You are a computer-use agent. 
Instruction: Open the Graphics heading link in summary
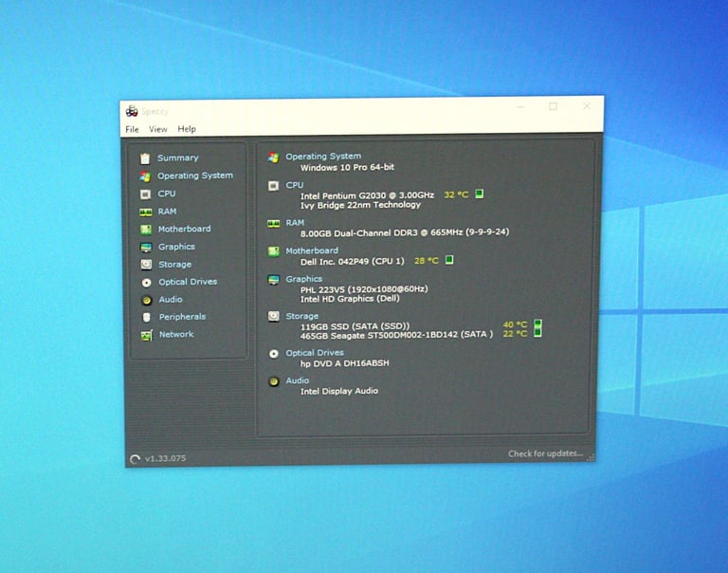pos(303,279)
